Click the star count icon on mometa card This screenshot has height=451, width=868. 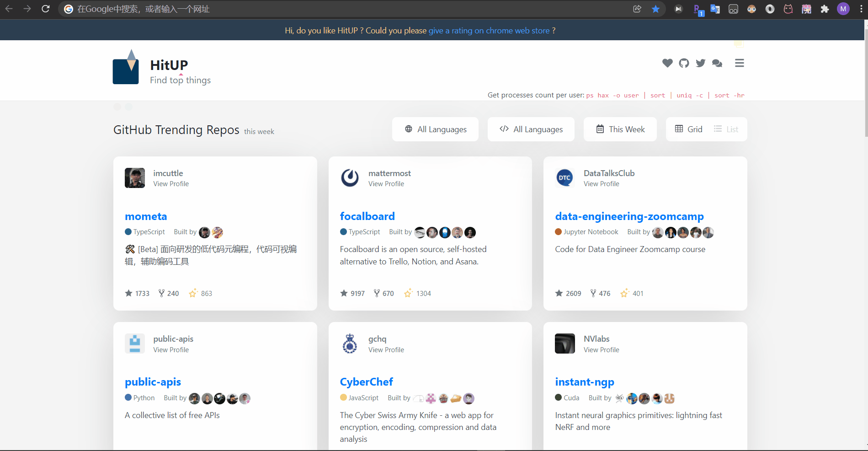pos(128,293)
